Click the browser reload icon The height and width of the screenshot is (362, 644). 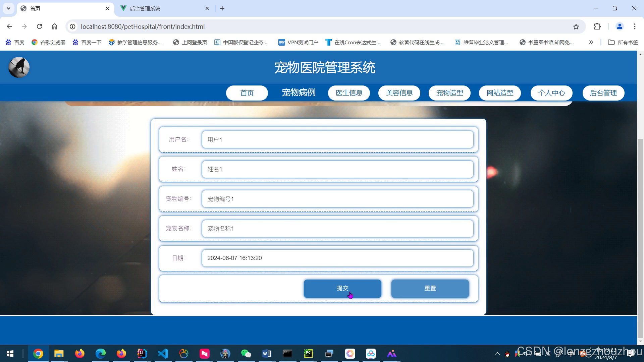[x=39, y=26]
